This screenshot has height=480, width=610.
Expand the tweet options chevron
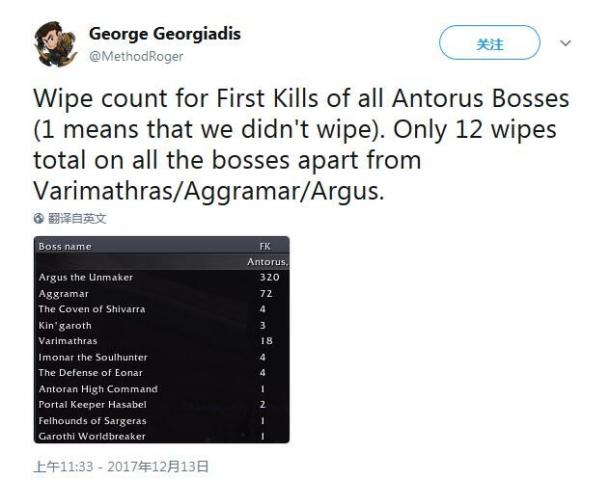pos(565,43)
